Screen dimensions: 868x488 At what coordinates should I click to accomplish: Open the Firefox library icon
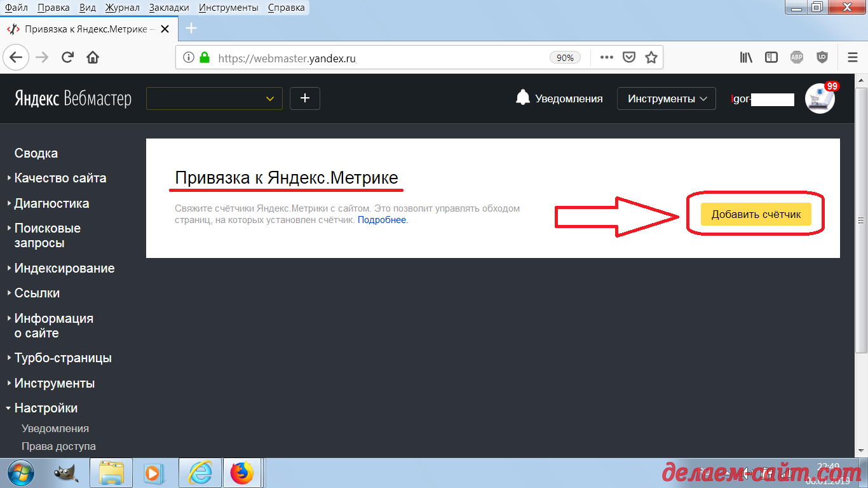click(x=746, y=57)
